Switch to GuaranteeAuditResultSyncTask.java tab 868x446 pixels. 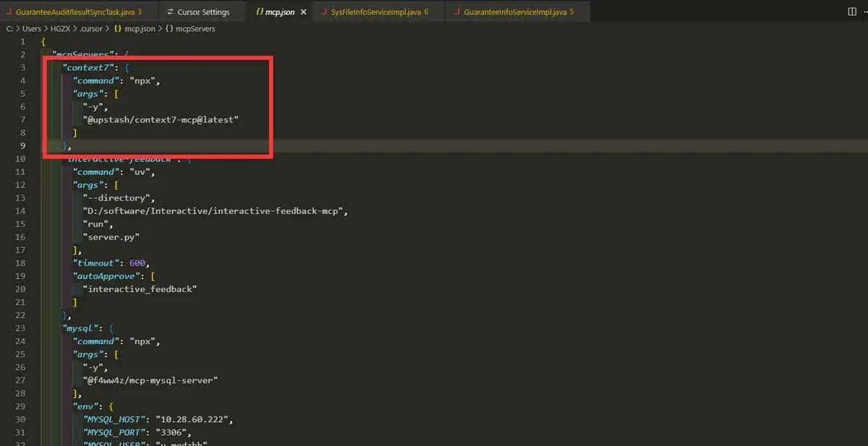(x=74, y=12)
